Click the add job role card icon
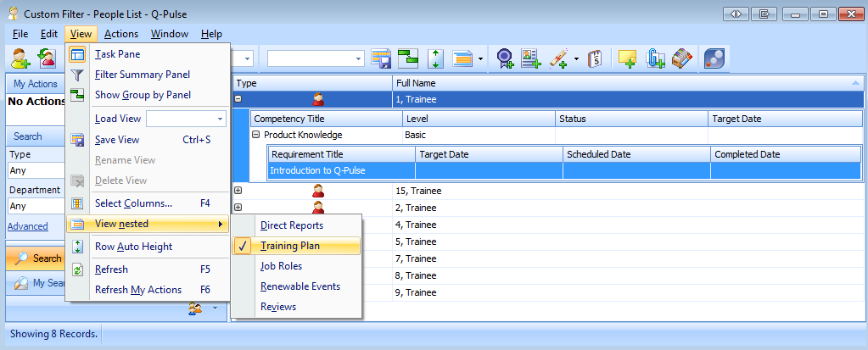The width and height of the screenshot is (868, 350). click(531, 58)
